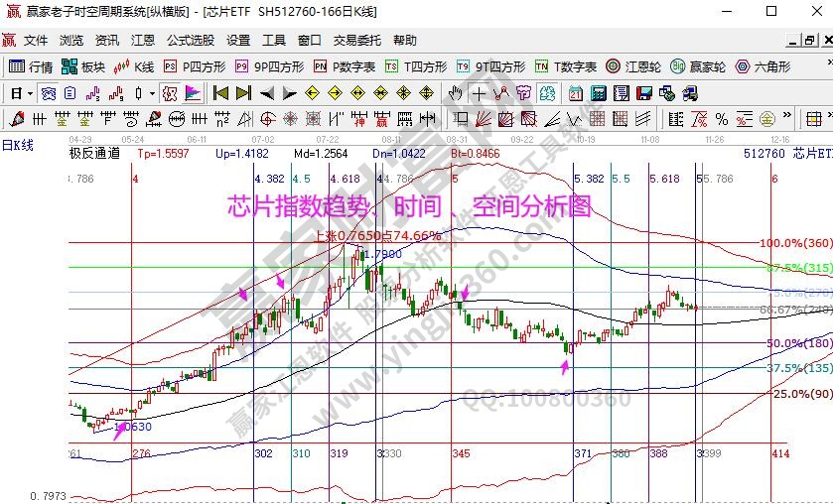The width and height of the screenshot is (833, 504).
Task: Open the 赢家轮 tool
Action: [x=697, y=66]
